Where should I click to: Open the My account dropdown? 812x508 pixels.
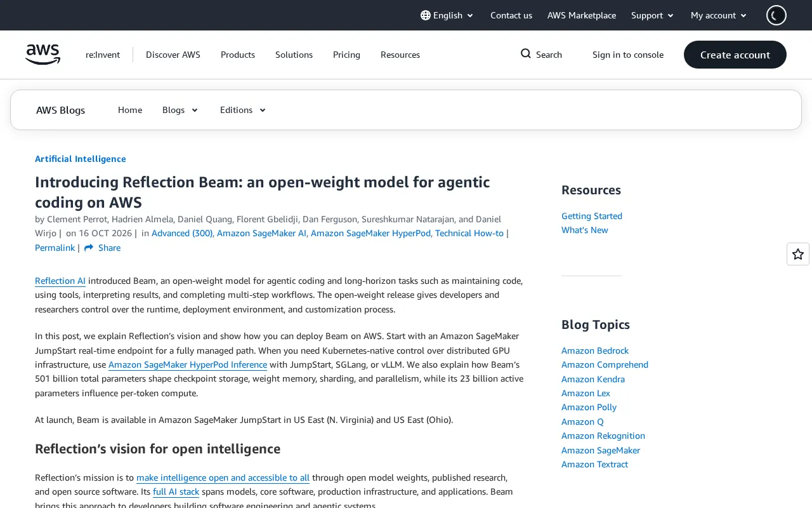point(719,15)
